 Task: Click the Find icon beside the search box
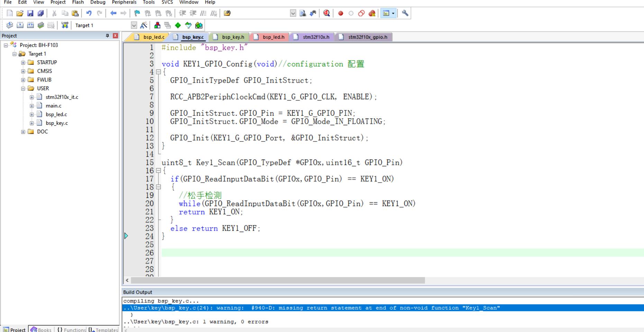point(303,13)
